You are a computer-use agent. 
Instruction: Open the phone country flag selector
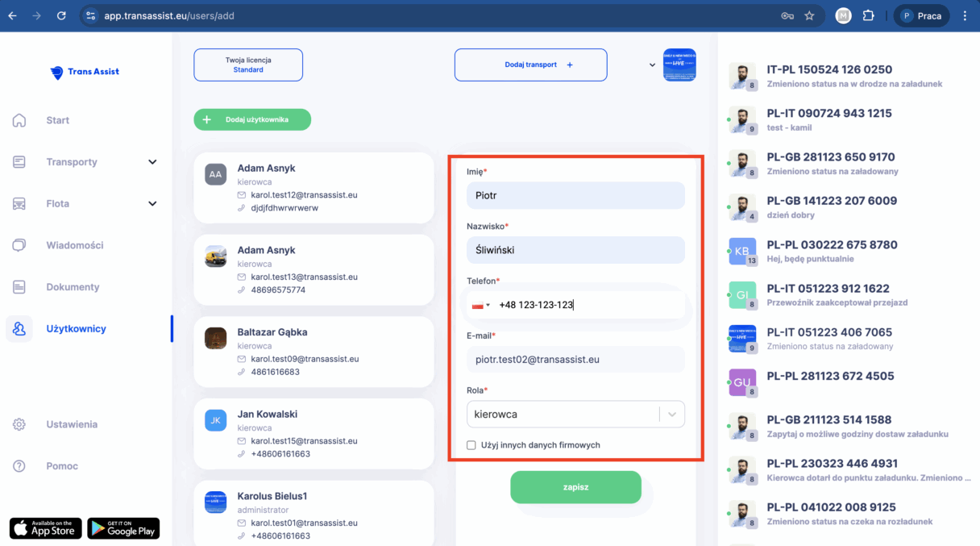click(x=481, y=305)
